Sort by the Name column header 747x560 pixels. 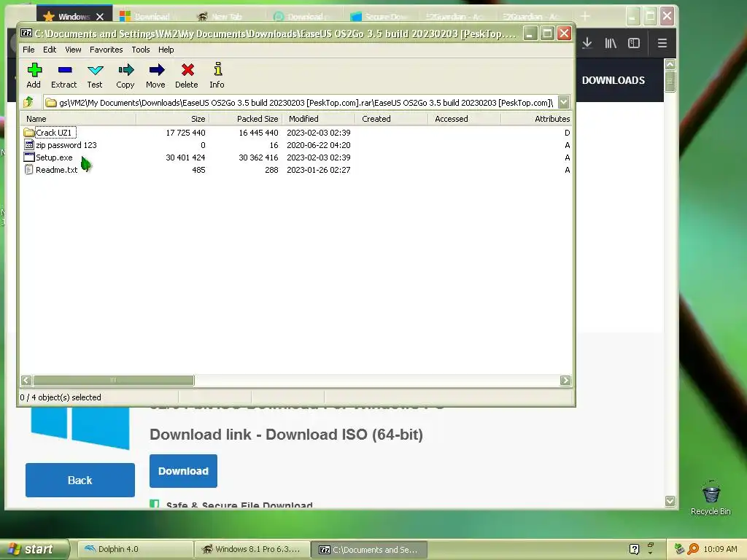tap(78, 119)
